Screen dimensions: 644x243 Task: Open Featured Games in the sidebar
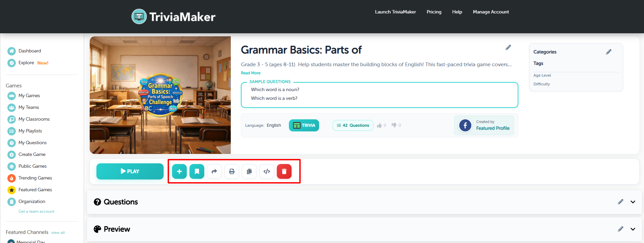pos(35,190)
